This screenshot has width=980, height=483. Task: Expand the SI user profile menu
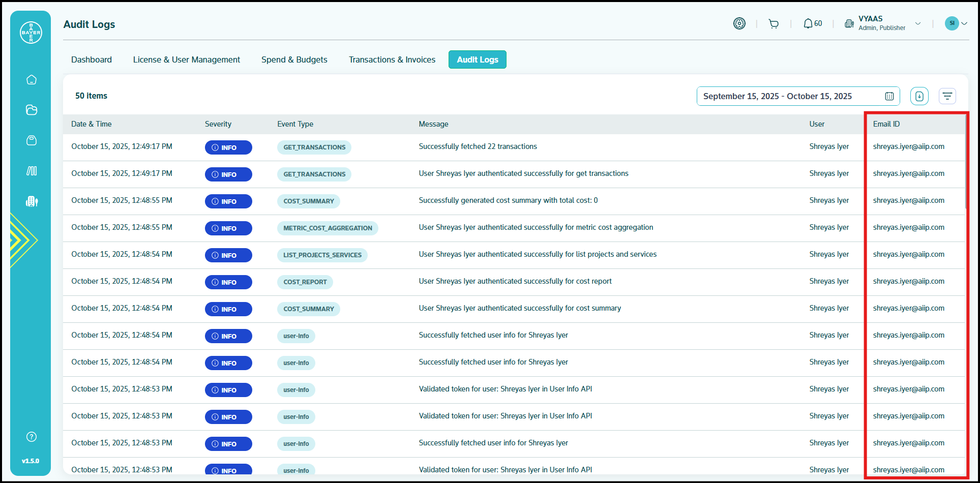956,23
